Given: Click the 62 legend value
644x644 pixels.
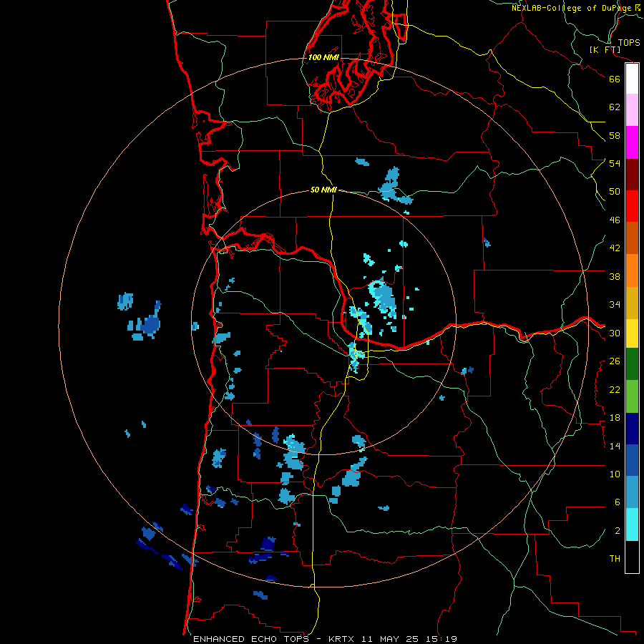Looking at the screenshot, I should (615, 107).
